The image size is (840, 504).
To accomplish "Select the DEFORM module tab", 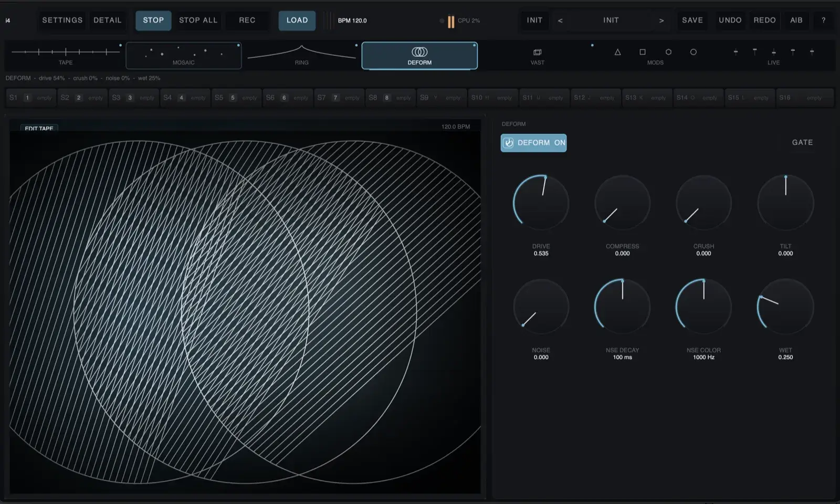I will point(419,56).
